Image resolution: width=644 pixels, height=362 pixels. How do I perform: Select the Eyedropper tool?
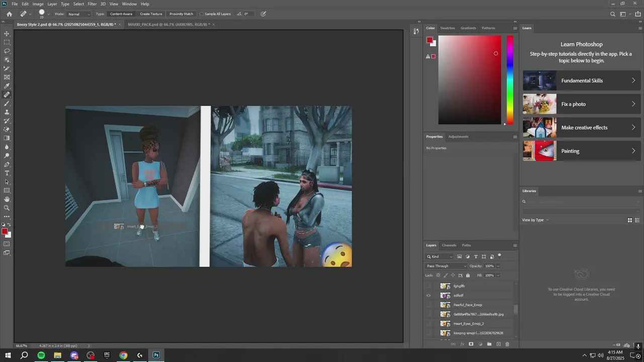7,86
